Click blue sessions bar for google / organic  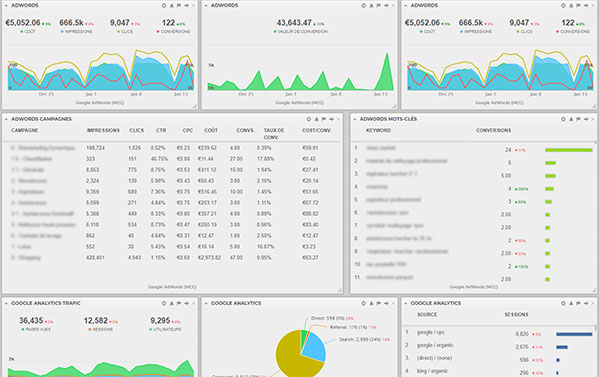562,347
